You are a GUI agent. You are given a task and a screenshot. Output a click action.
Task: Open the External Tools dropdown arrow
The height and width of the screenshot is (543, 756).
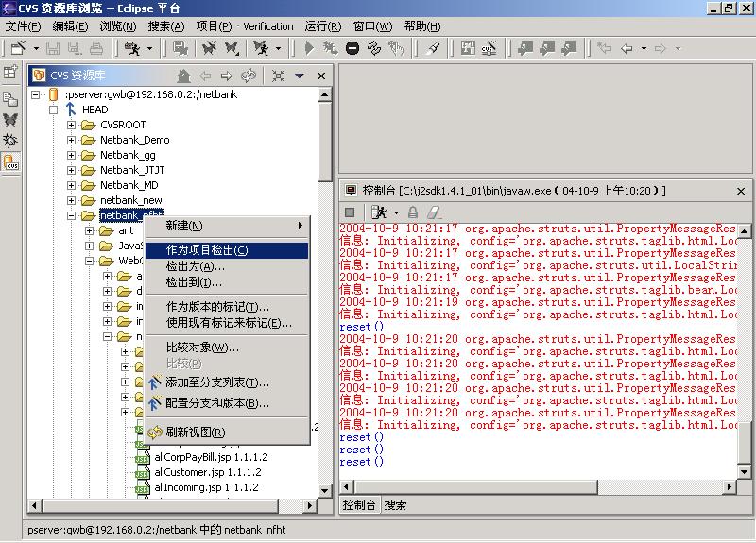point(149,49)
